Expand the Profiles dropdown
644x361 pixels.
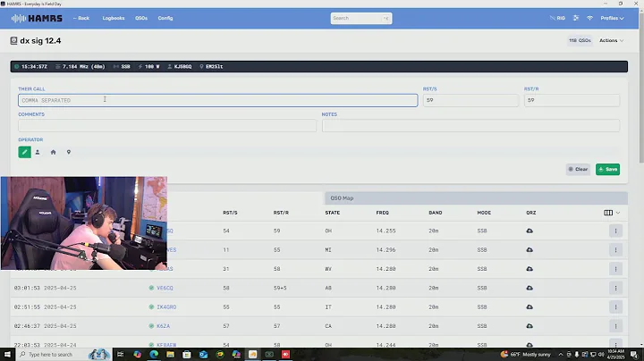pyautogui.click(x=612, y=18)
